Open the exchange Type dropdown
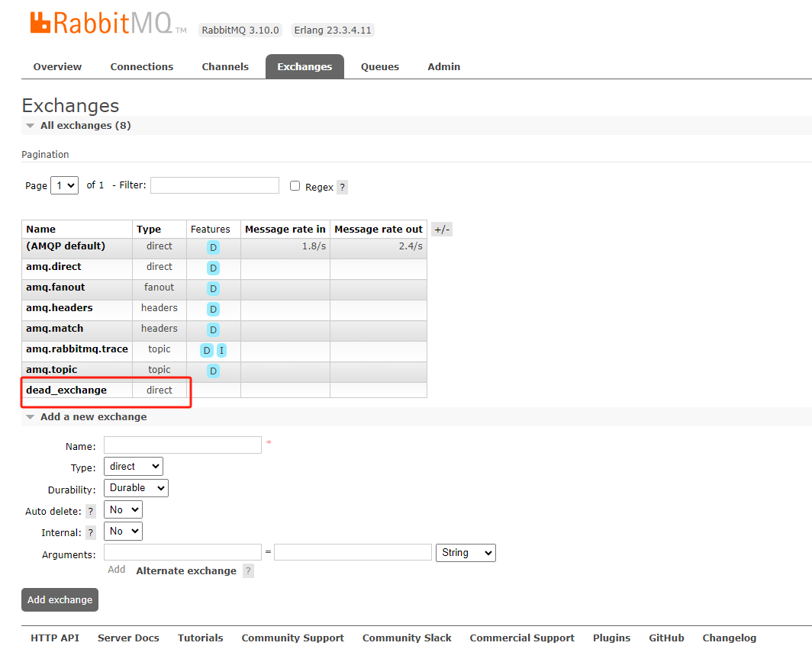The image size is (812, 665). click(x=133, y=466)
